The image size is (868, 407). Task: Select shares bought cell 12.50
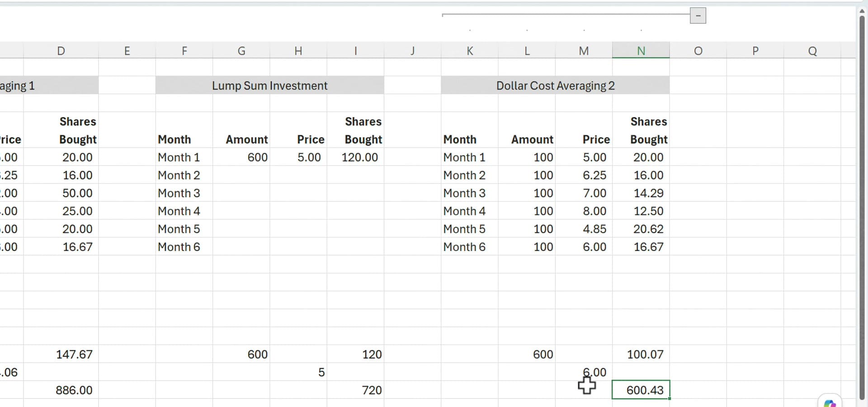point(641,211)
